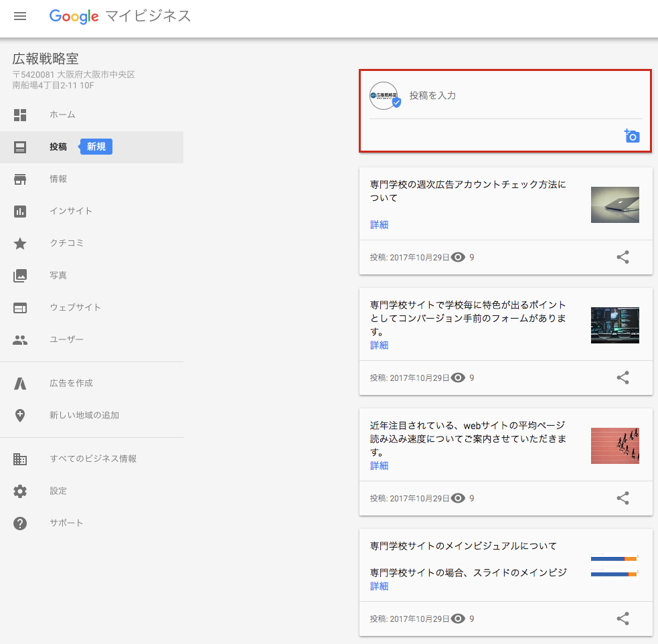Click the サポート question mark icon
Image resolution: width=658 pixels, height=644 pixels.
pyautogui.click(x=20, y=524)
